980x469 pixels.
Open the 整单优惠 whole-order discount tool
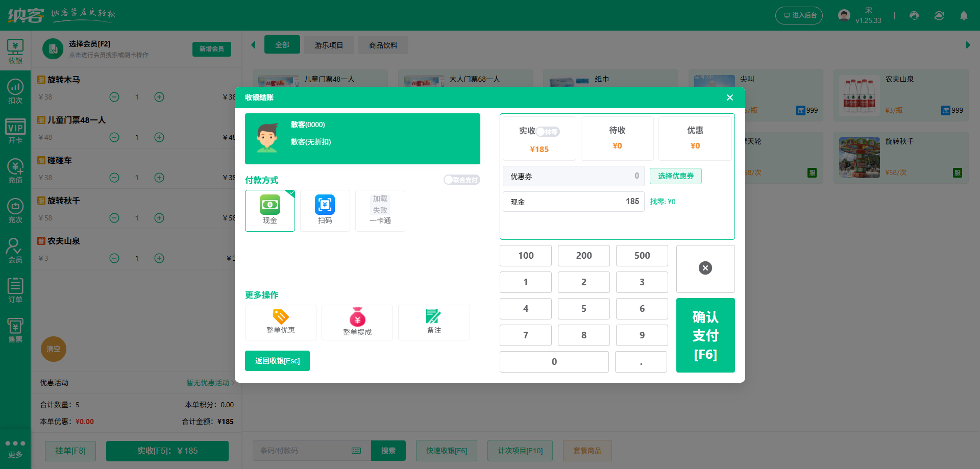[280, 322]
